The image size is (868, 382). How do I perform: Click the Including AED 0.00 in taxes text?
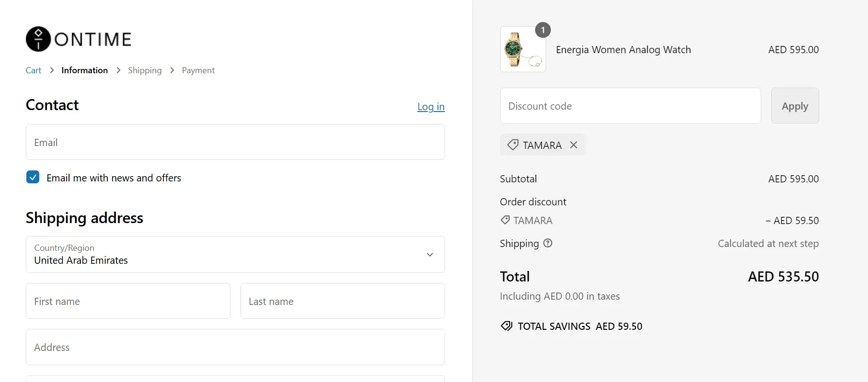pos(560,296)
